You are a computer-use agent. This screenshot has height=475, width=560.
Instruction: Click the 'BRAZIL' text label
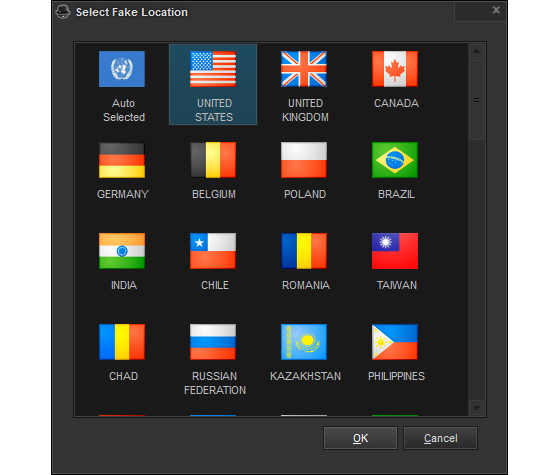click(x=396, y=194)
